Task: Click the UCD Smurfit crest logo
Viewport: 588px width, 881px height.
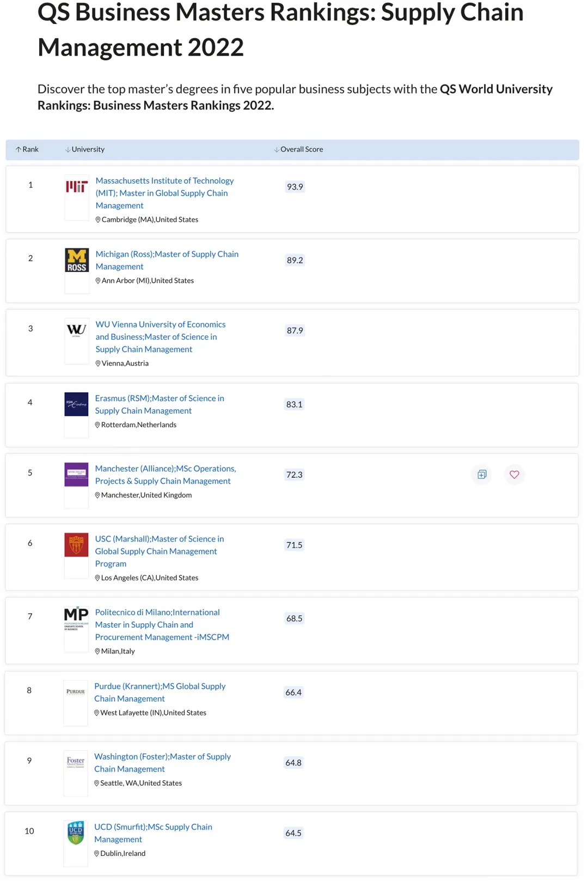Action: pyautogui.click(x=76, y=833)
